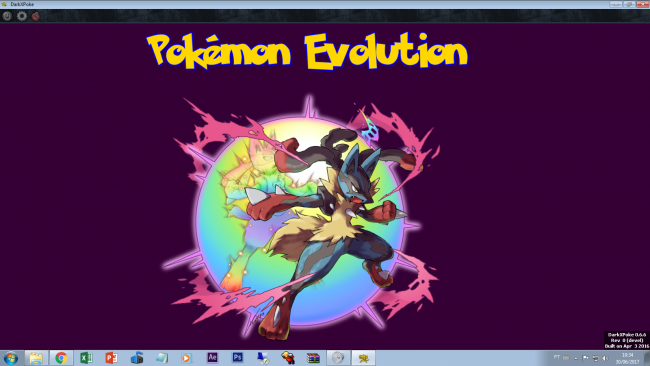Viewport: 650px width, 366px height.
Task: Open Excel from the taskbar
Action: 86,358
